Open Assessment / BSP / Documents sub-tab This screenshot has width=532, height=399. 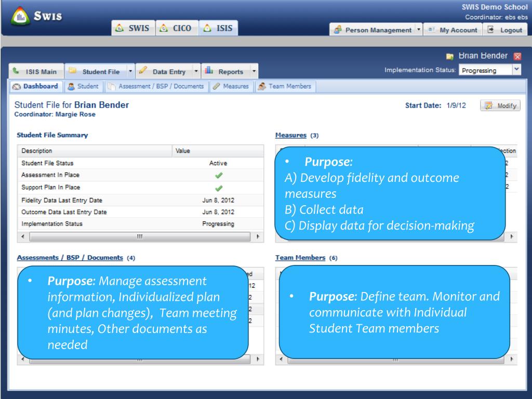coord(156,86)
